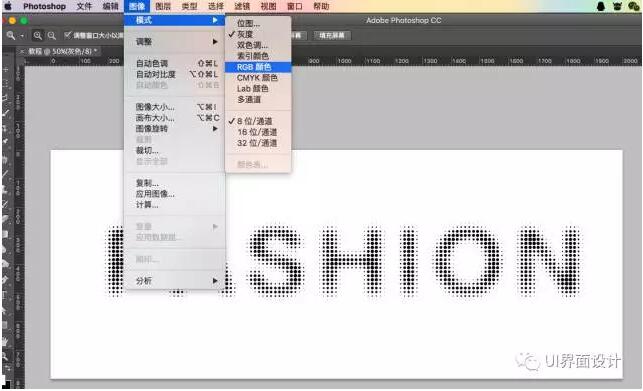Select the Pen tool
The width and height of the screenshot is (643, 391).
pos(6,280)
